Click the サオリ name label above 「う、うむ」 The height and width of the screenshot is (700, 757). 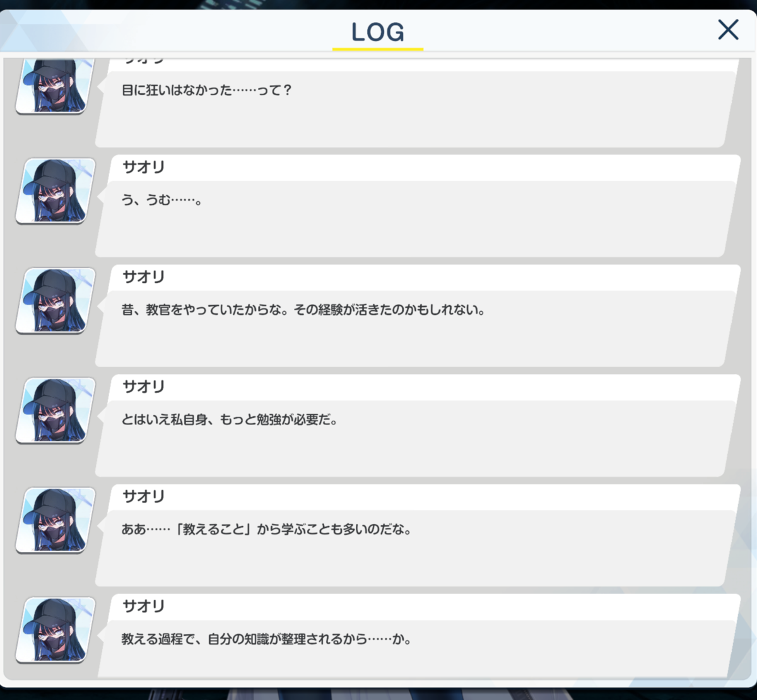[x=143, y=167]
